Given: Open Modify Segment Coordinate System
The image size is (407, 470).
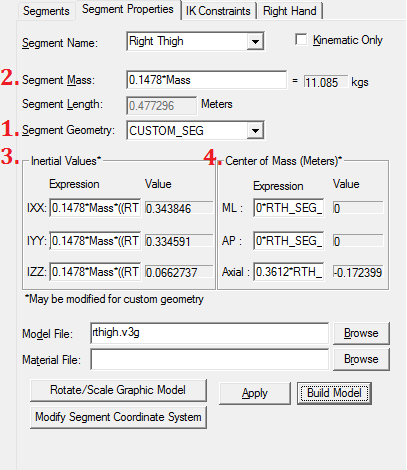Looking at the screenshot, I should pos(118,417).
